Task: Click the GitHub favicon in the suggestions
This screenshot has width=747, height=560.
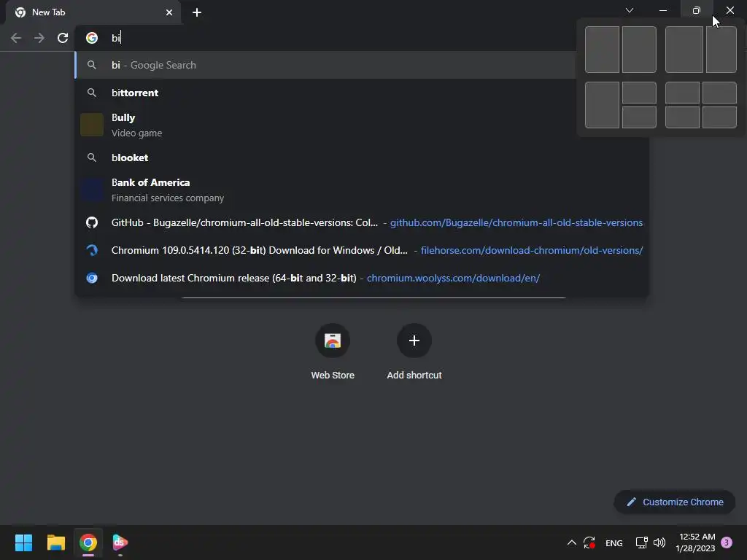Action: 92,222
